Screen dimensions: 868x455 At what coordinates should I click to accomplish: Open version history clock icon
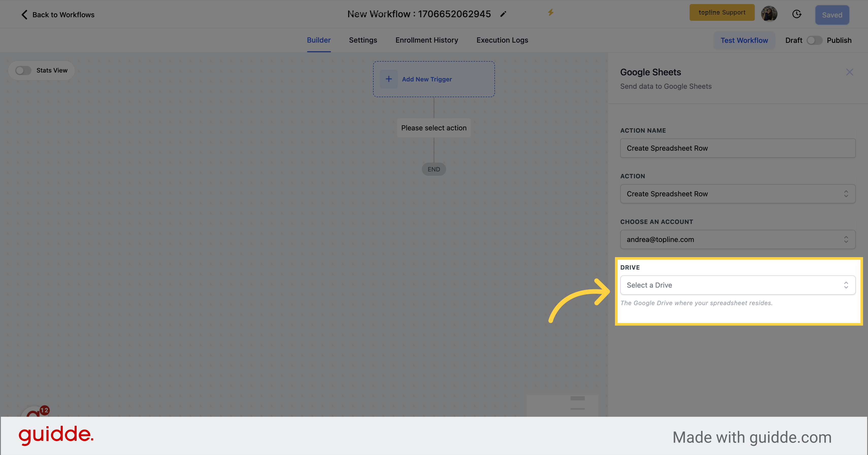point(797,14)
